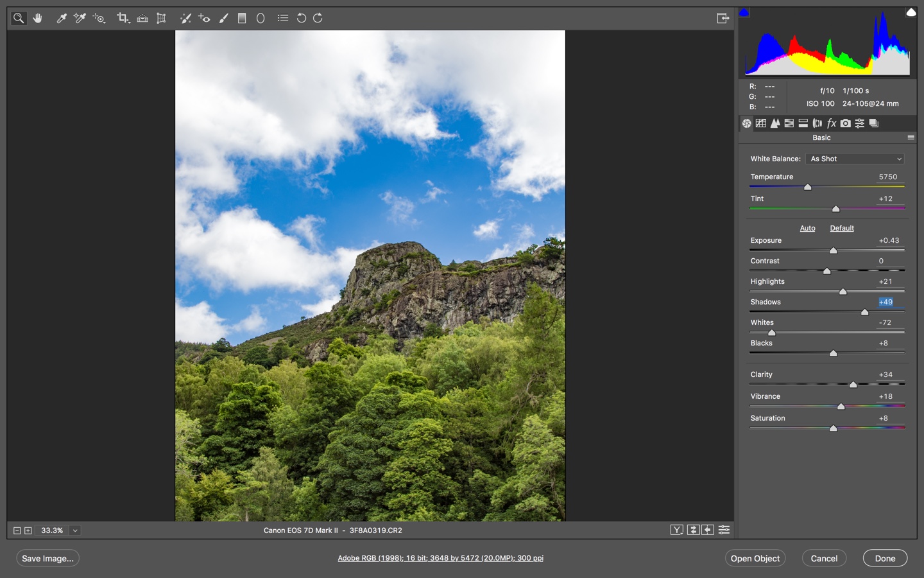The image size is (924, 578).
Task: Switch to the Split Toning tab
Action: point(803,123)
